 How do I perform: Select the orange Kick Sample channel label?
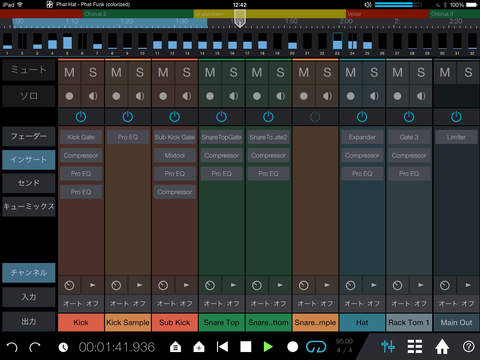tap(128, 322)
